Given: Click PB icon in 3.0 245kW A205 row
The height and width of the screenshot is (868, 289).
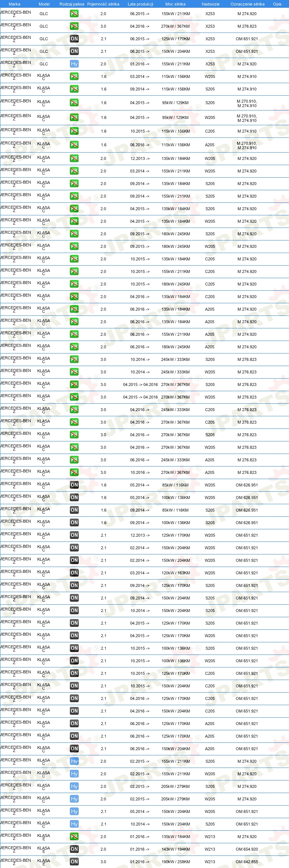Looking at the screenshot, I should click(74, 460).
